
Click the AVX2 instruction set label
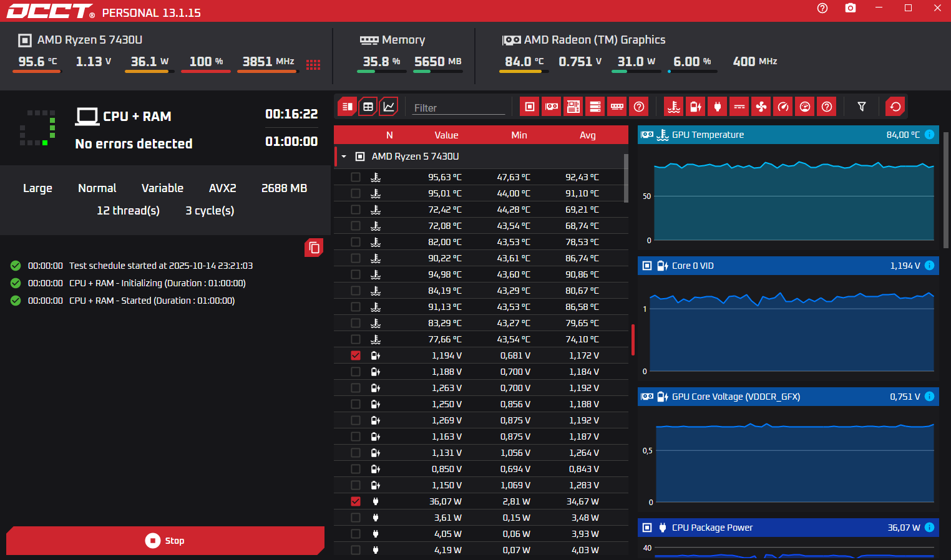pyautogui.click(x=222, y=188)
